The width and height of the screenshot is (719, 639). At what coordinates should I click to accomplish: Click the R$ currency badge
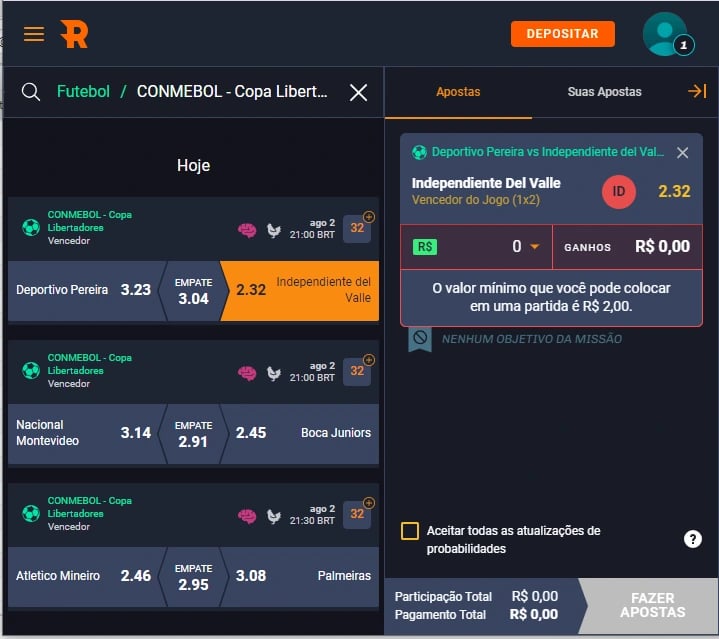tap(425, 247)
